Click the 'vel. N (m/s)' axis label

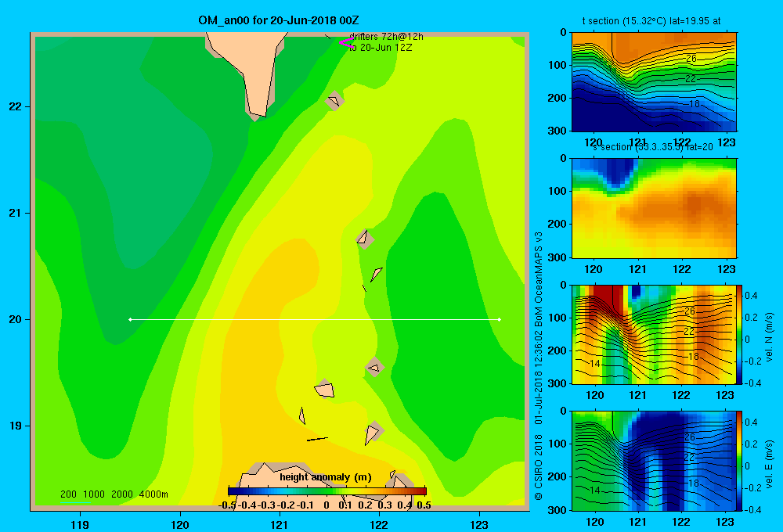769,337
